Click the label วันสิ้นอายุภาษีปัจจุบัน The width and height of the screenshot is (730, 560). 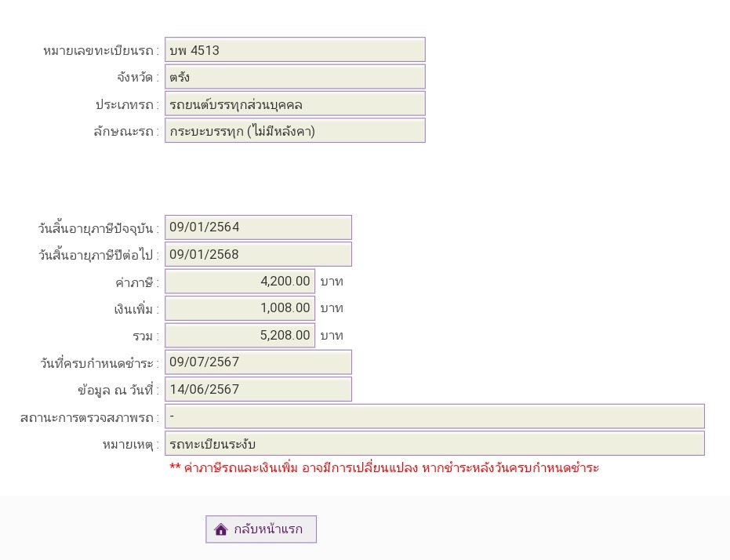[99, 228]
